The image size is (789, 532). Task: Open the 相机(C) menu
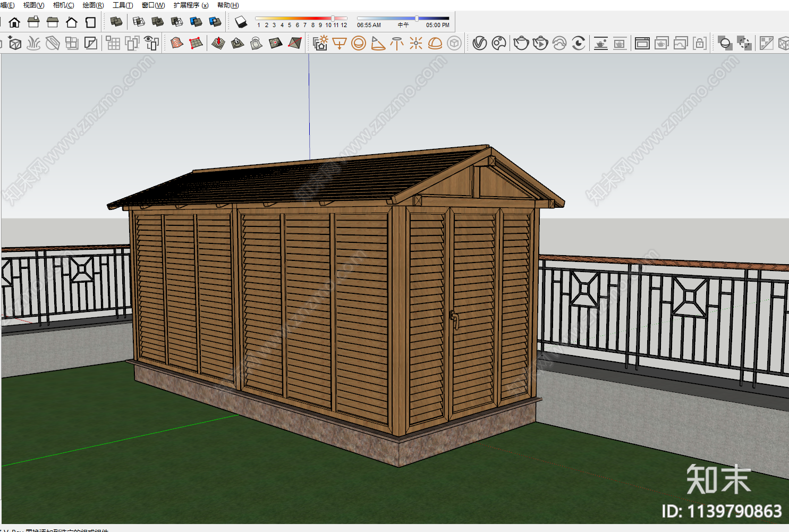click(x=64, y=5)
